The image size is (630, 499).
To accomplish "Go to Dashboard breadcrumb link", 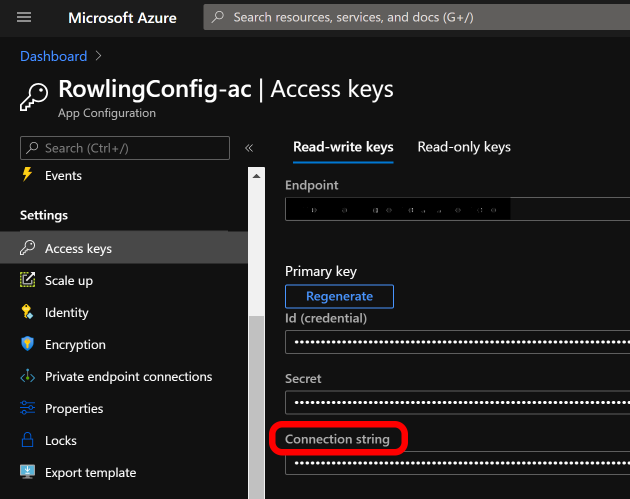I will point(53,56).
